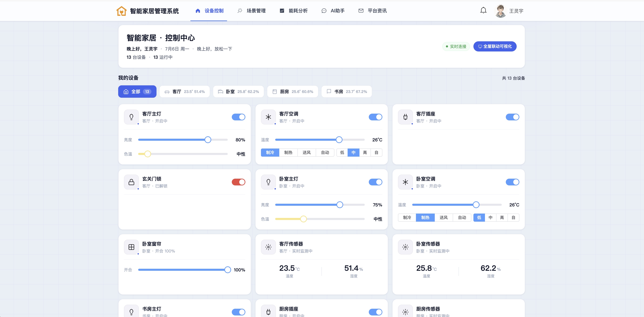Go to the 场景管理 nav tab
The image size is (644, 317).
pos(251,11)
